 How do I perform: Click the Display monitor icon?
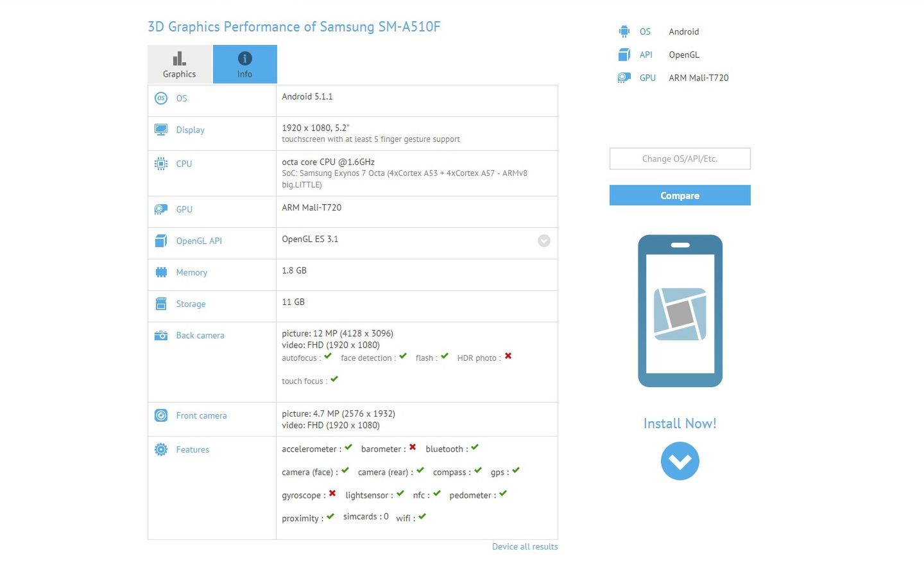pyautogui.click(x=161, y=130)
